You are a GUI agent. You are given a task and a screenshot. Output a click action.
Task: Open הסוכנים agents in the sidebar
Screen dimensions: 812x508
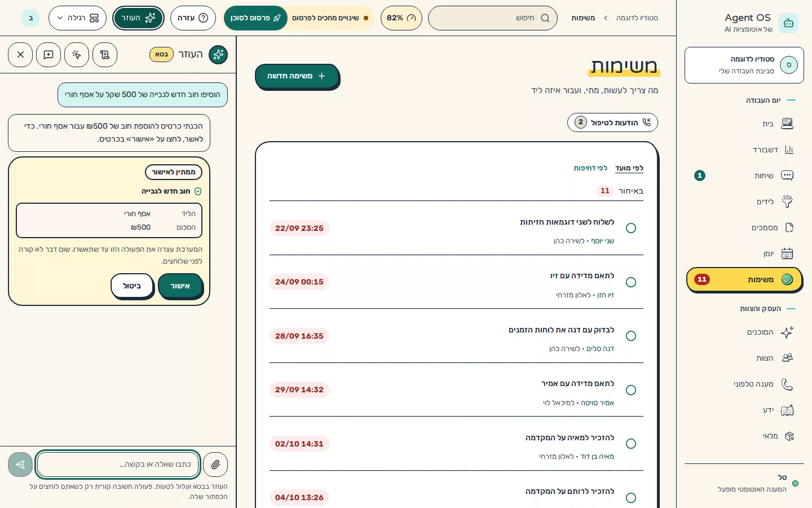point(744,332)
